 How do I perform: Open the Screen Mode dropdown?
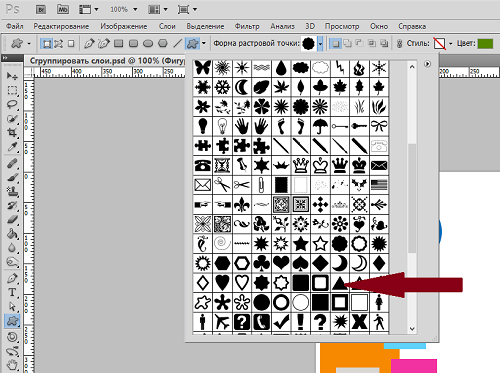point(195,9)
